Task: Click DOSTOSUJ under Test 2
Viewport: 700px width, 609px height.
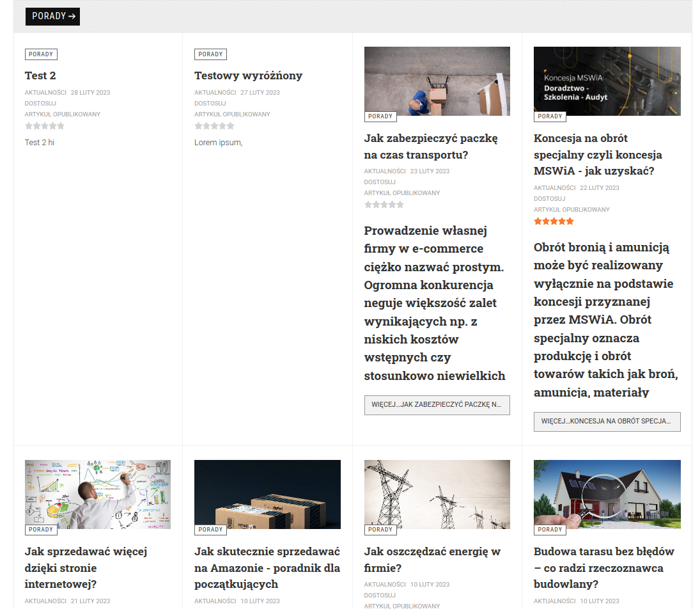Action: pos(40,103)
